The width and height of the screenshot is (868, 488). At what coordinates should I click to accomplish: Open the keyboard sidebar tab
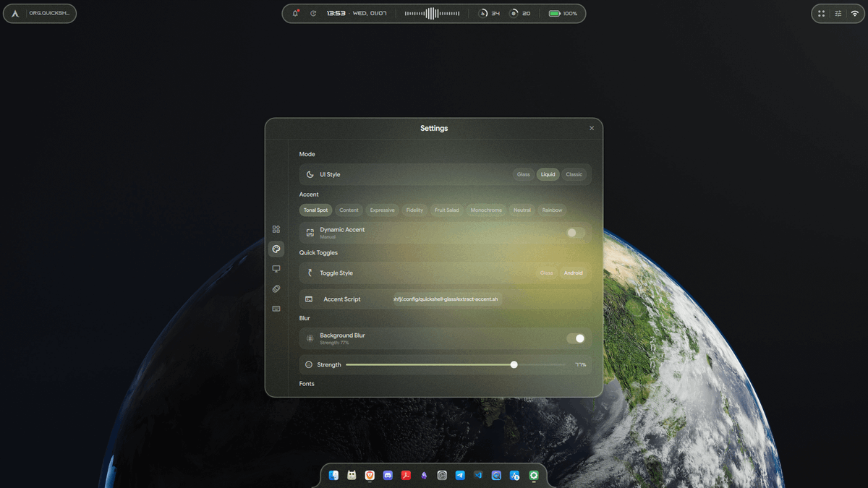coord(276,309)
